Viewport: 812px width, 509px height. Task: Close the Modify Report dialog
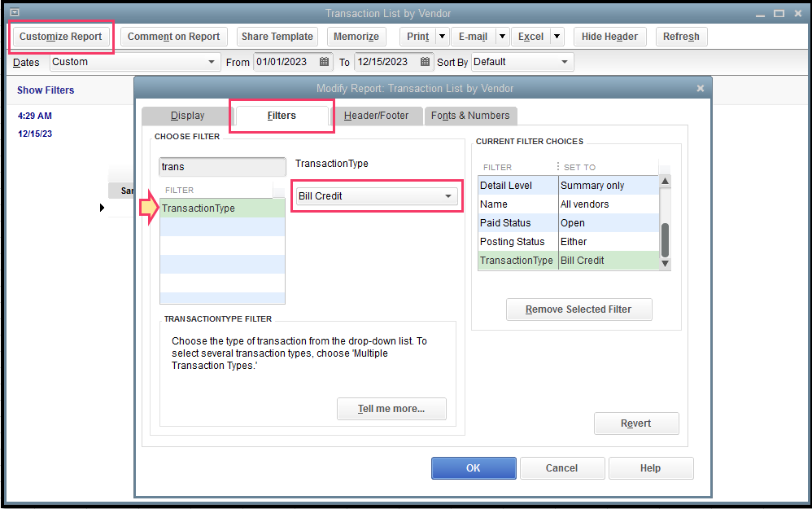point(701,89)
